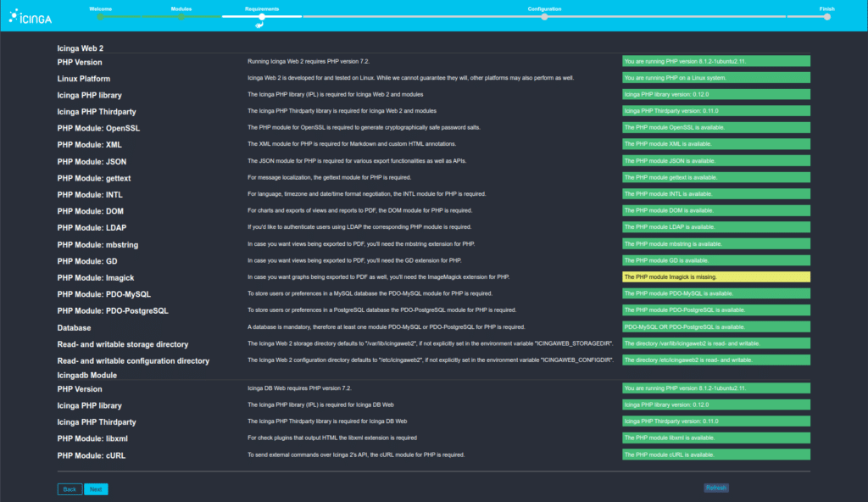Image resolution: width=868 pixels, height=502 pixels.
Task: Click the ICINGAWEB_STORAGEDIR description text
Action: [x=430, y=343]
